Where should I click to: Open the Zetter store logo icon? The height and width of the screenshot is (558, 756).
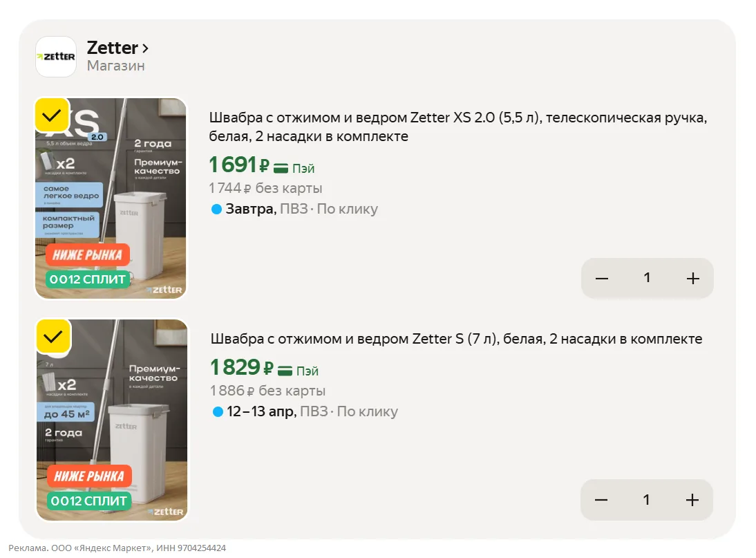pos(56,57)
